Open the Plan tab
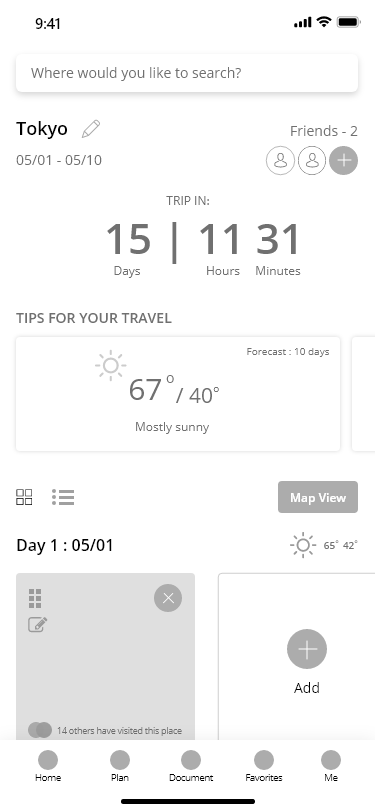Image resolution: width=375 pixels, height=812 pixels. [120, 766]
